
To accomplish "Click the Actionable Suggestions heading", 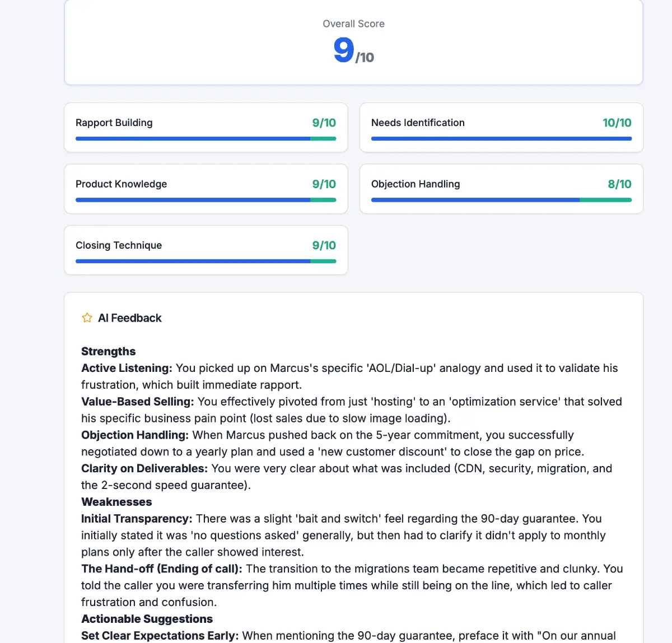I will 147,619.
